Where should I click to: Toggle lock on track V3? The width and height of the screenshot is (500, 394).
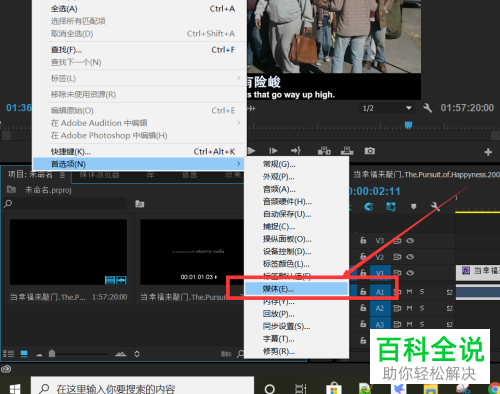(363, 240)
